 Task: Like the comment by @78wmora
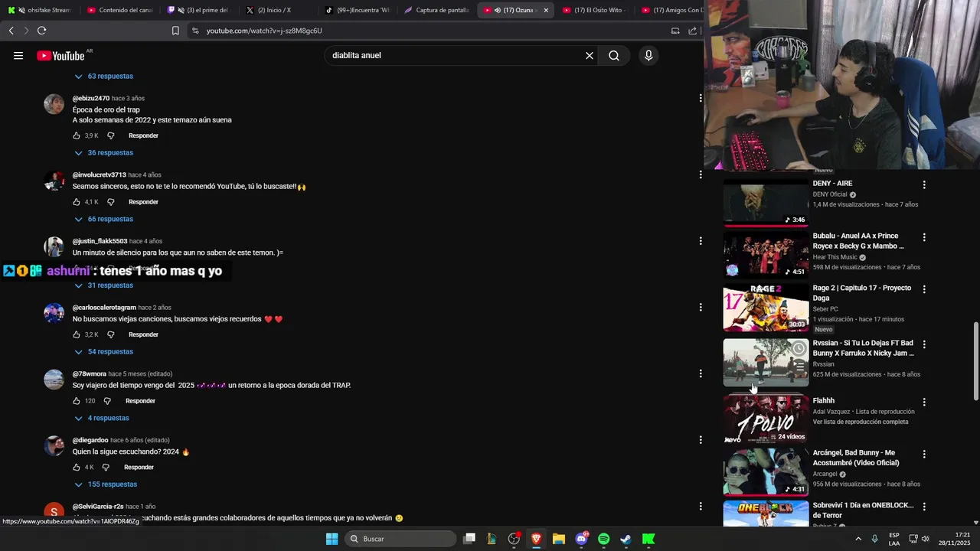(x=77, y=401)
